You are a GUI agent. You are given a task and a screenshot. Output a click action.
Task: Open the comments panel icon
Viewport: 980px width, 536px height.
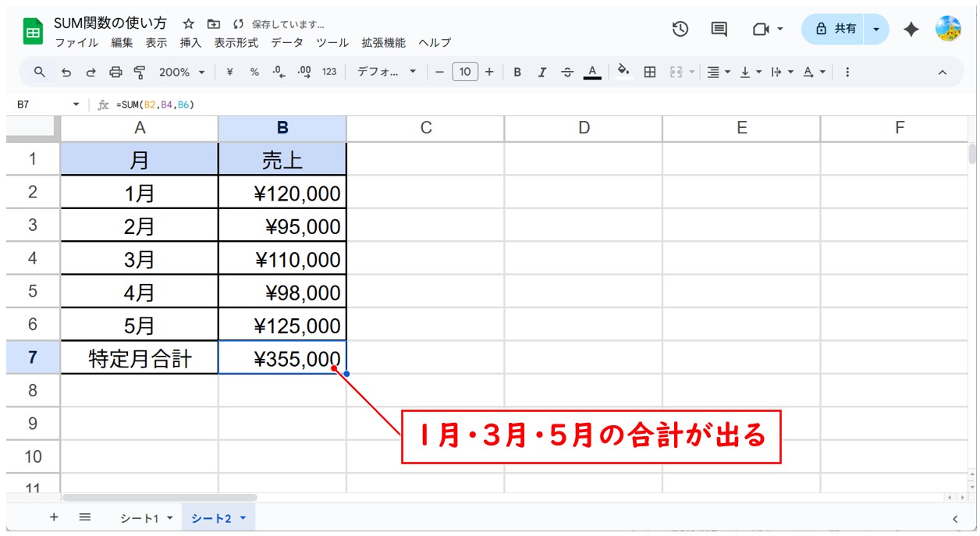coord(719,29)
